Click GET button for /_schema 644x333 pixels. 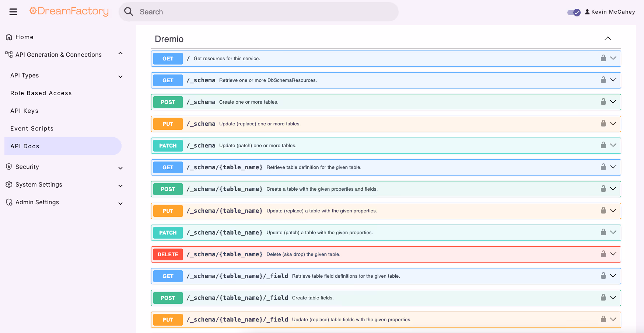[x=168, y=80]
